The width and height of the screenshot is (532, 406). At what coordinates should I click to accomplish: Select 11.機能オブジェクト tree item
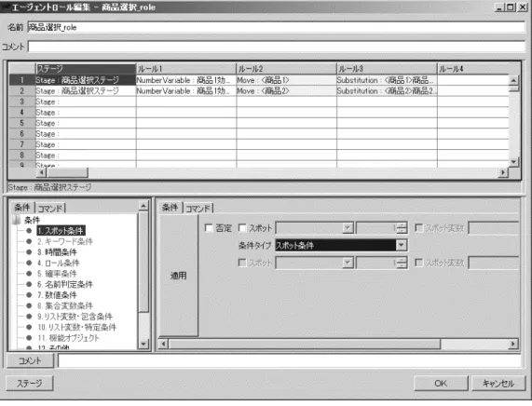pyautogui.click(x=68, y=338)
